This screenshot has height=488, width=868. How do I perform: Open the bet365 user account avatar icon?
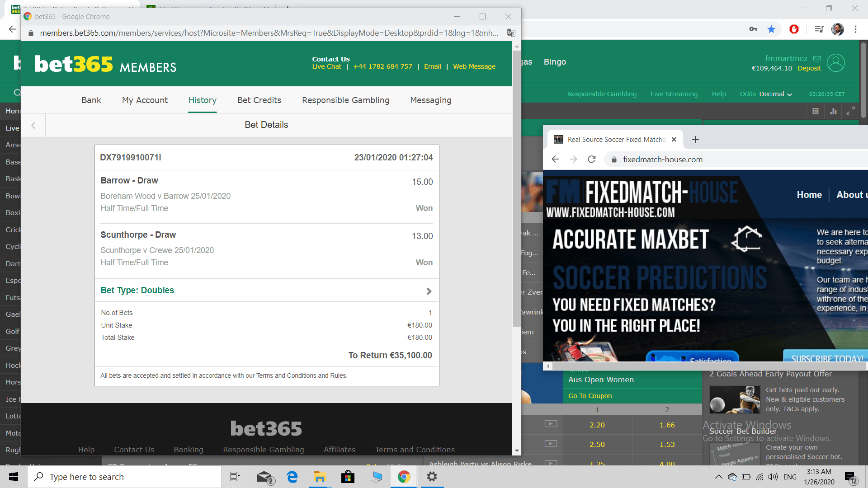835,63
